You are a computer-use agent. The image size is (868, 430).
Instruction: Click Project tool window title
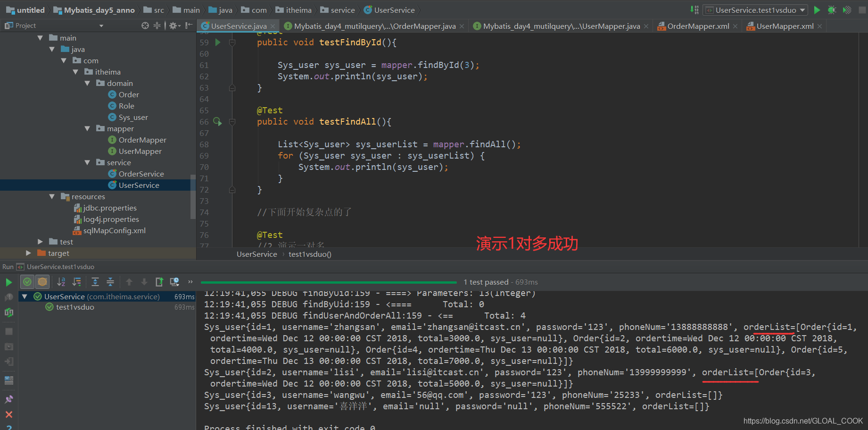click(x=25, y=25)
